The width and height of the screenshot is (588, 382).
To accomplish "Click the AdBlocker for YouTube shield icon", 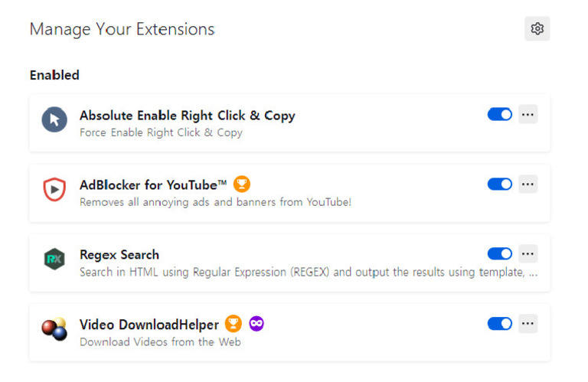I will tap(54, 188).
